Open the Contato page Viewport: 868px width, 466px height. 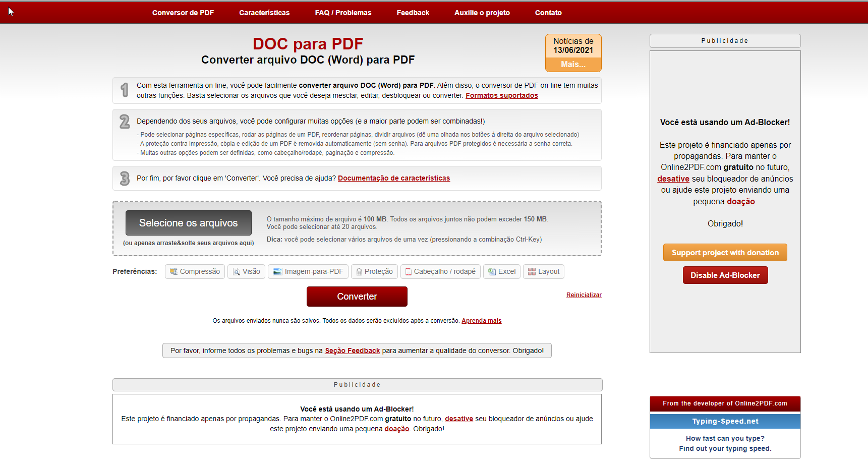pyautogui.click(x=548, y=13)
